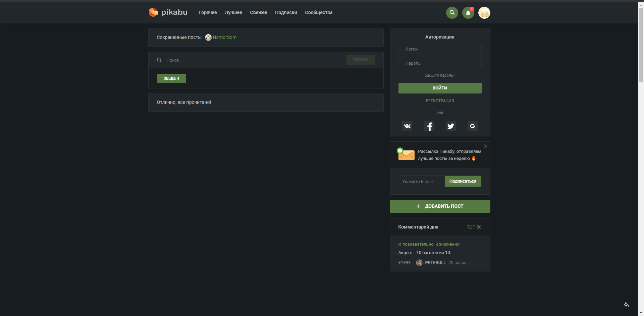Open the Подписки section

(x=286, y=12)
